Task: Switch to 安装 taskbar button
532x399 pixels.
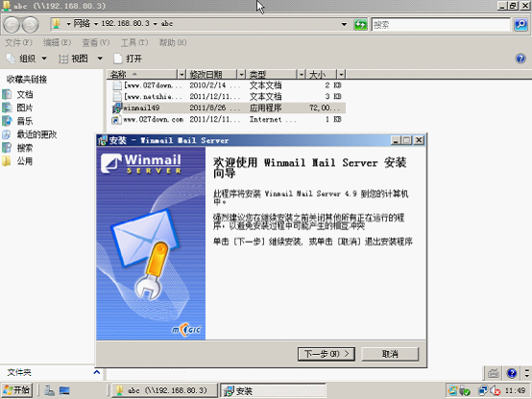Action: [x=273, y=390]
